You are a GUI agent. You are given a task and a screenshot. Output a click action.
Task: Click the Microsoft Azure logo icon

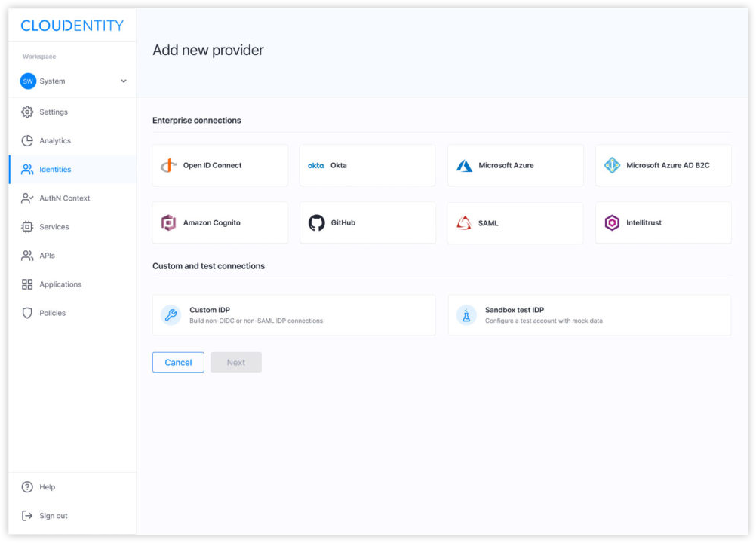click(x=464, y=166)
